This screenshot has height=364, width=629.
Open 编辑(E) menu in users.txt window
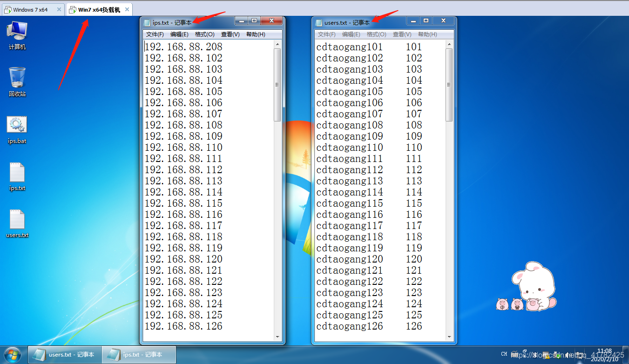coord(351,34)
